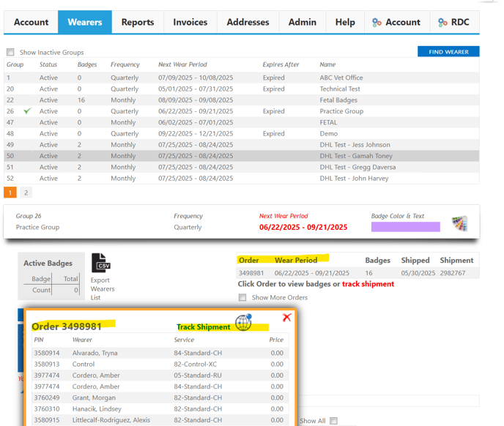This screenshot has height=426, width=504.
Task: Select the Practice Group row
Action: coord(242,111)
